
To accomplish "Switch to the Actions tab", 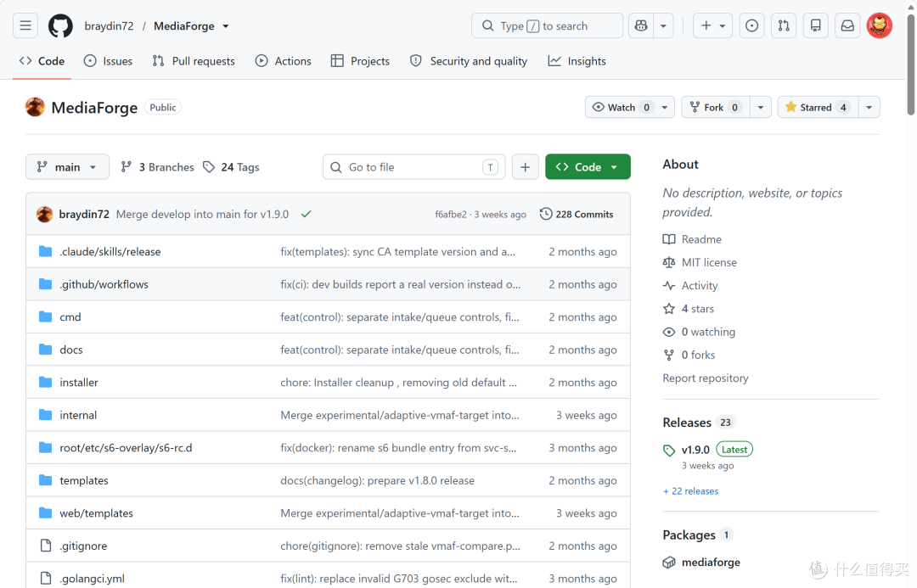I will click(283, 61).
